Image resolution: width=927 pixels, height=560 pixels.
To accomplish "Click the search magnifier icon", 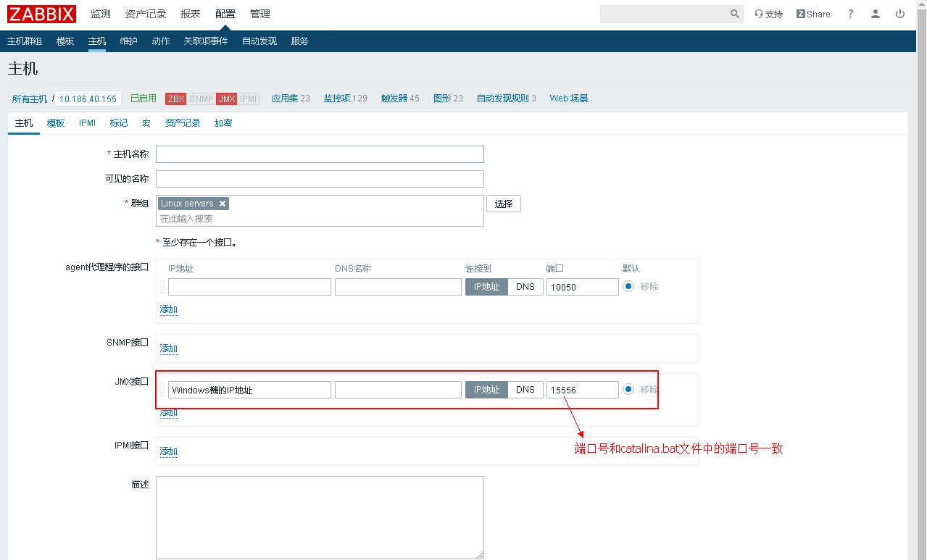I will [x=734, y=14].
